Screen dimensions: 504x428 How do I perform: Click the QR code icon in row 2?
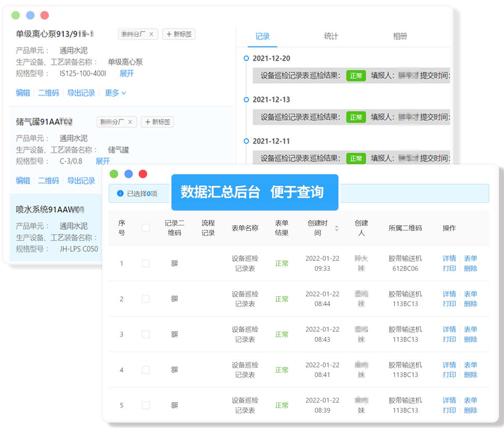click(175, 299)
